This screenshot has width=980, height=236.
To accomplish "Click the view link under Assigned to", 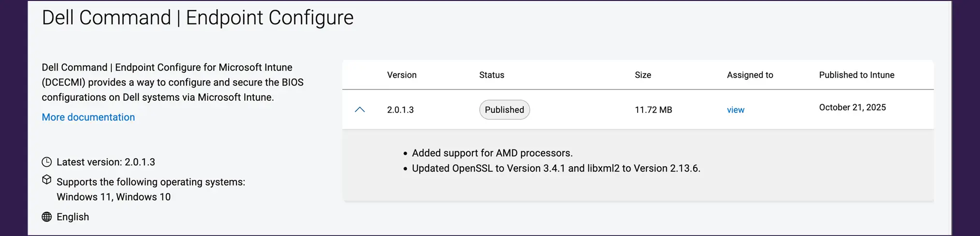I will [x=735, y=110].
